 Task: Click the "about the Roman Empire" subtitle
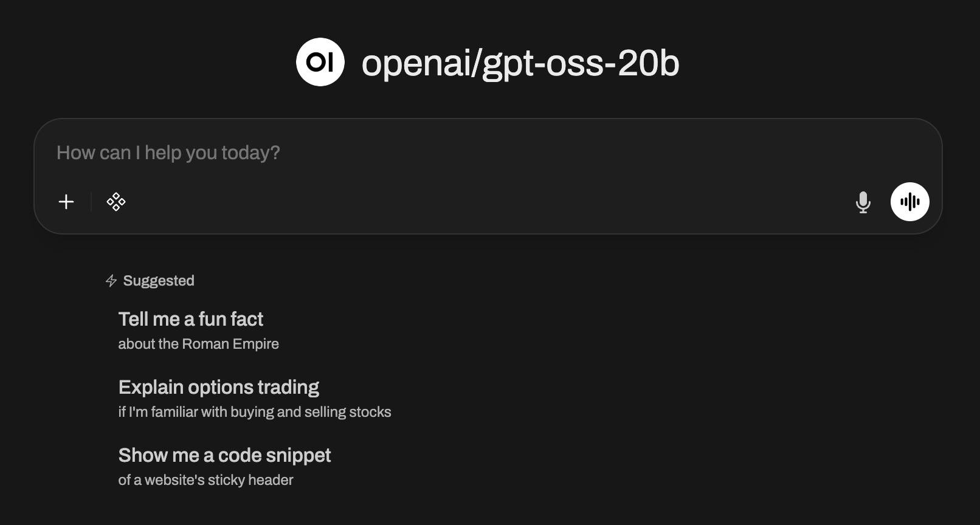[198, 344]
